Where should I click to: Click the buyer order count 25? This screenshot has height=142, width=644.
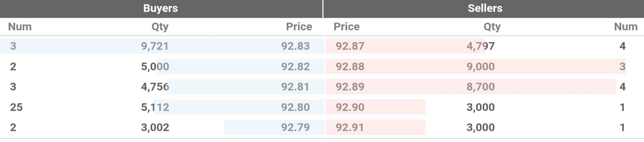(x=16, y=107)
